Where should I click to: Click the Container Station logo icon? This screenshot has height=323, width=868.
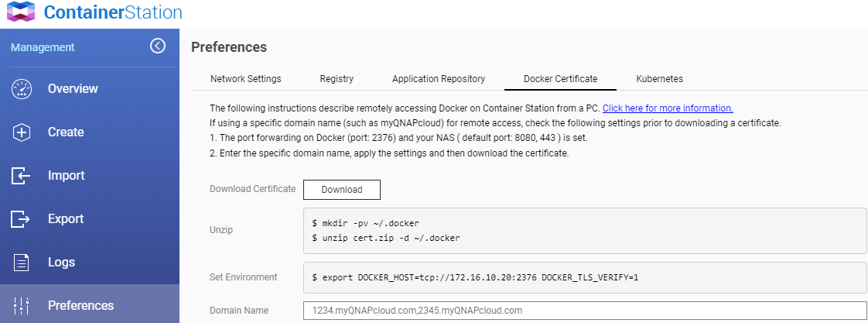[21, 13]
